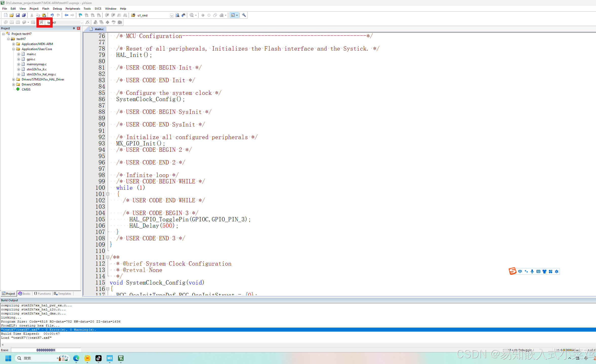Toggle the Project panel auto-hide pin
Screen dimensions: 596x364
click(74, 28)
